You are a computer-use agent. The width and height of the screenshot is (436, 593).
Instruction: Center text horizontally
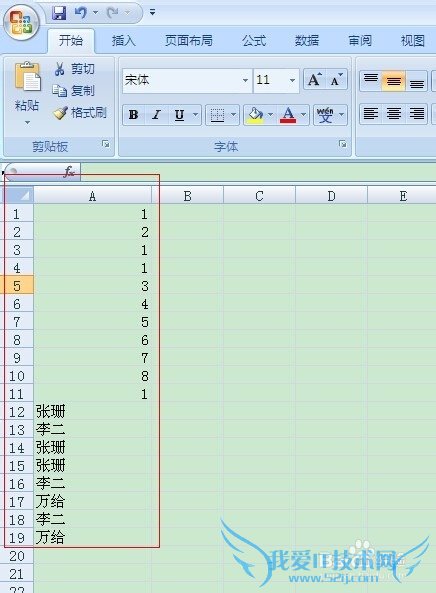394,113
